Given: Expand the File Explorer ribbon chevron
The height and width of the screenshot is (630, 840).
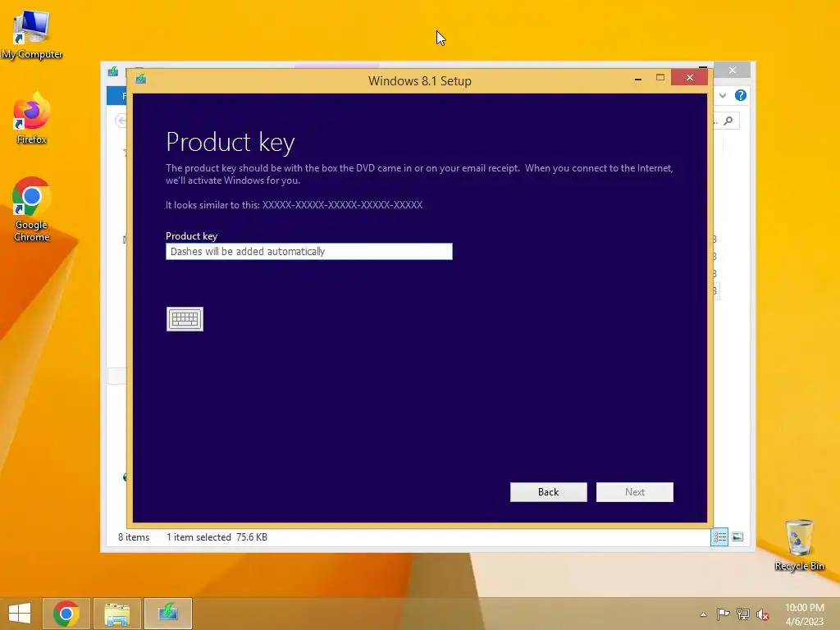Looking at the screenshot, I should point(723,95).
